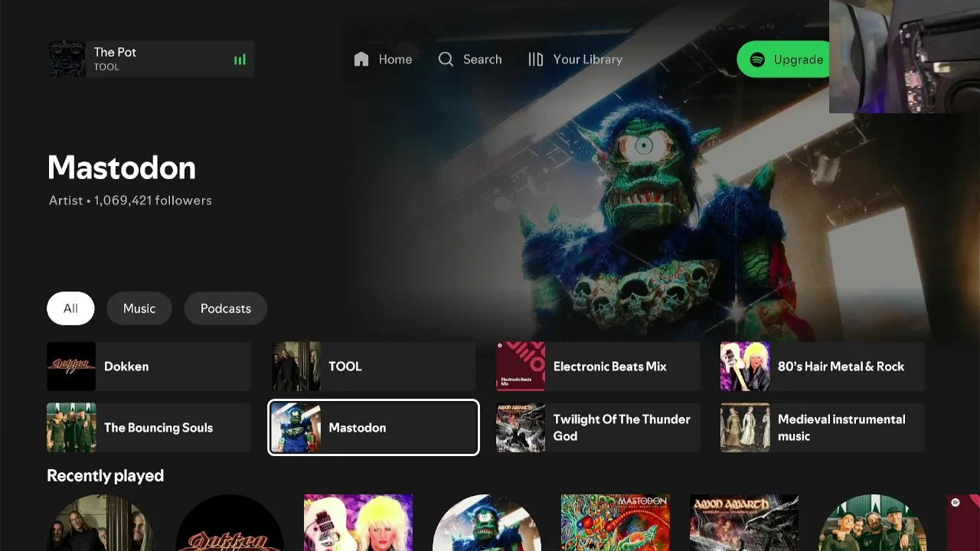The image size is (980, 551).
Task: Open first recently played TOOL band photo
Action: [x=101, y=523]
